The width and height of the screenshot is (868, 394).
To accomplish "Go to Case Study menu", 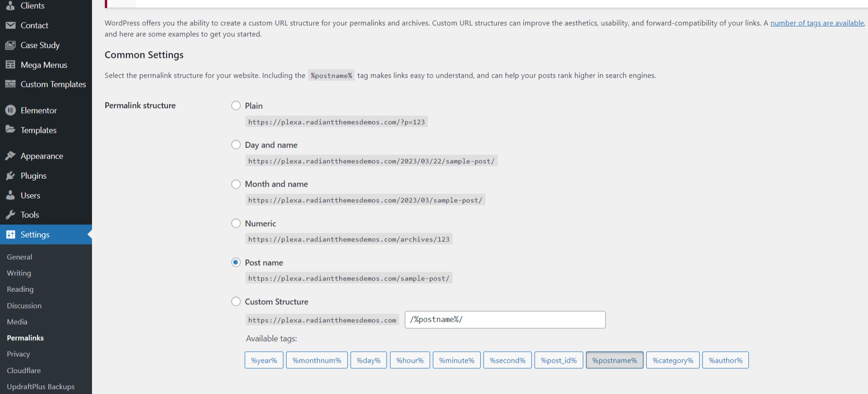I will tap(40, 45).
